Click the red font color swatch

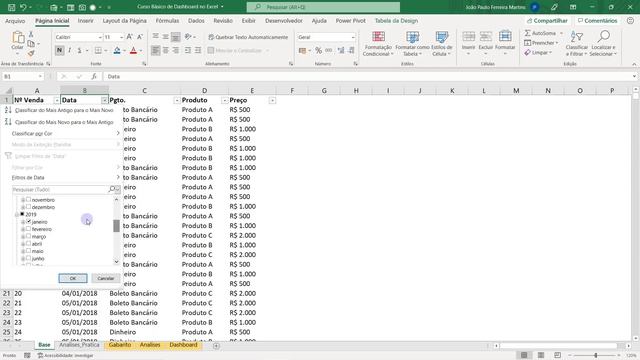(x=133, y=51)
